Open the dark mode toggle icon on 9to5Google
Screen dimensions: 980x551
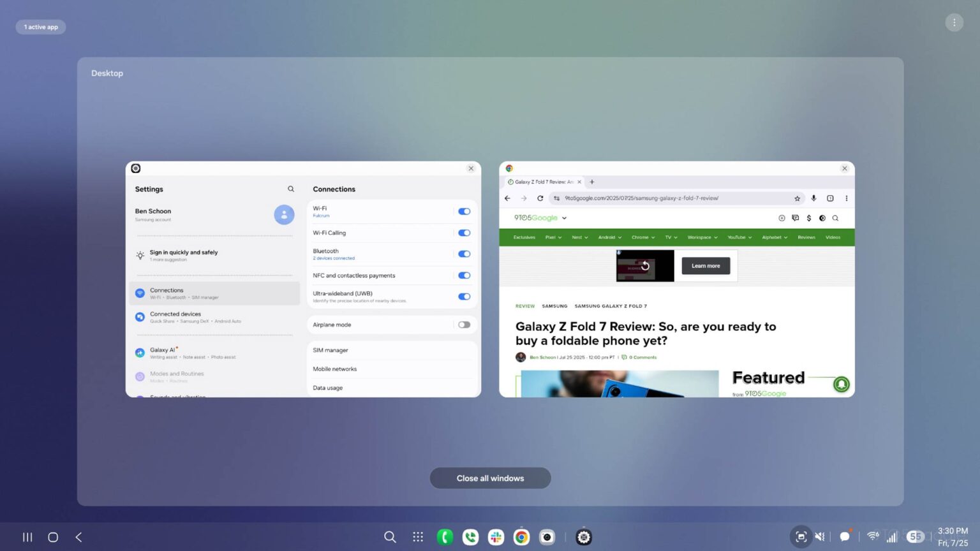822,218
